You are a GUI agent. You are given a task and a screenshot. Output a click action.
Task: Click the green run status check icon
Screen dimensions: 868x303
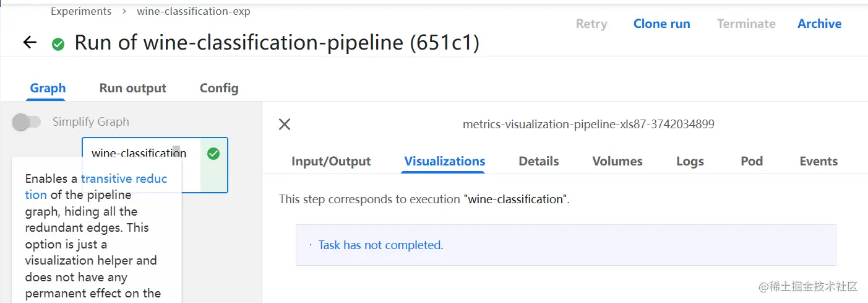coord(58,44)
